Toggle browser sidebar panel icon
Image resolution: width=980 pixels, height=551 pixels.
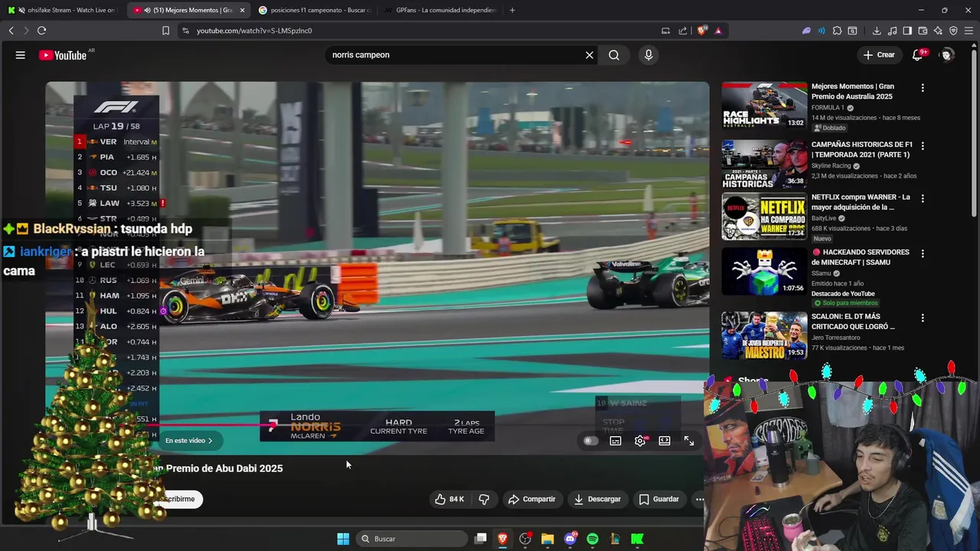pos(907,31)
